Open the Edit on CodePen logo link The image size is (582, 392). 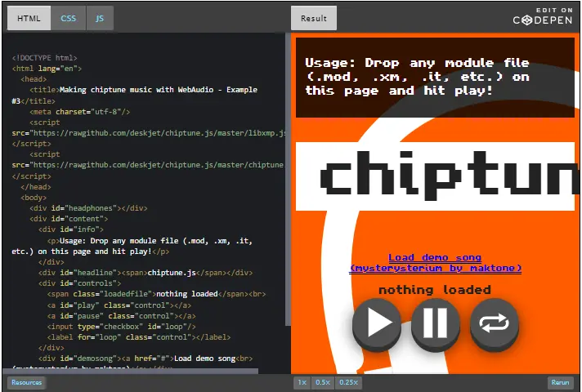pos(543,16)
